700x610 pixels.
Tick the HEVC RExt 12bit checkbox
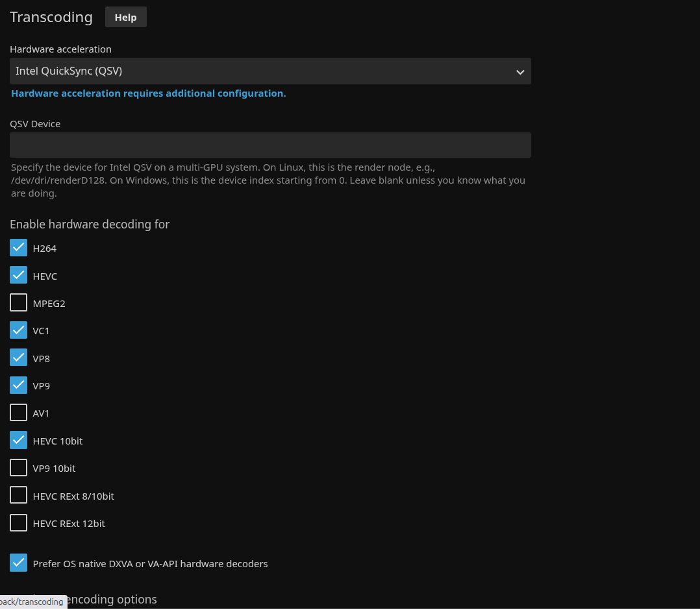(19, 523)
